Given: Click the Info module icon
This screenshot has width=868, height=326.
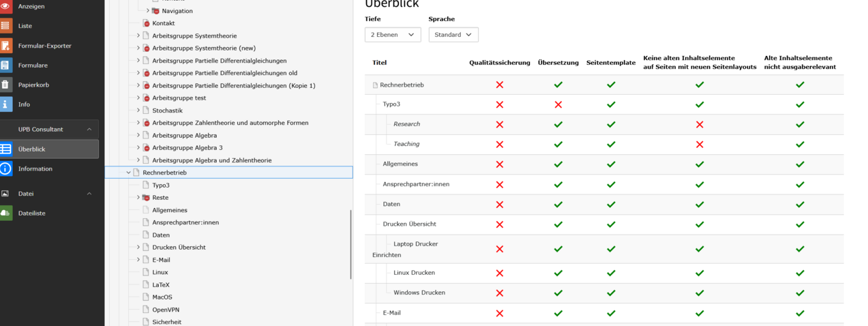Looking at the screenshot, I should [5, 104].
